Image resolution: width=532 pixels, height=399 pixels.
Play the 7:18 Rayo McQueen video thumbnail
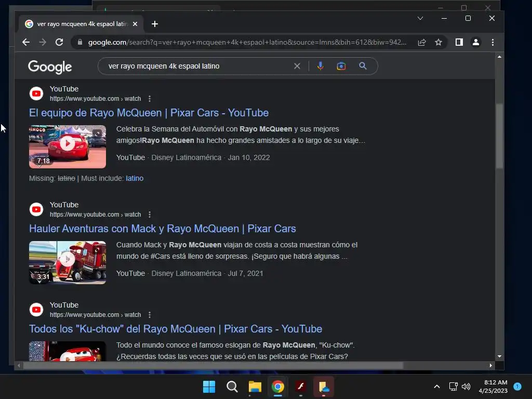[x=68, y=147]
